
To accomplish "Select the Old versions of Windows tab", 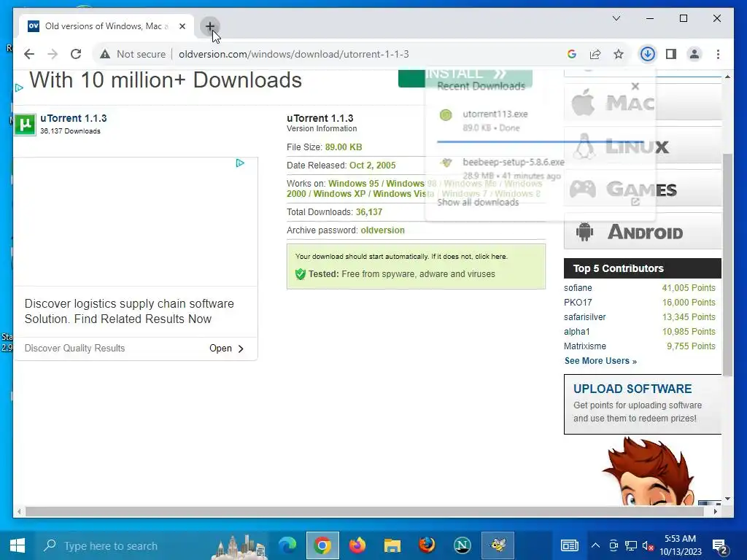I will coord(106,26).
